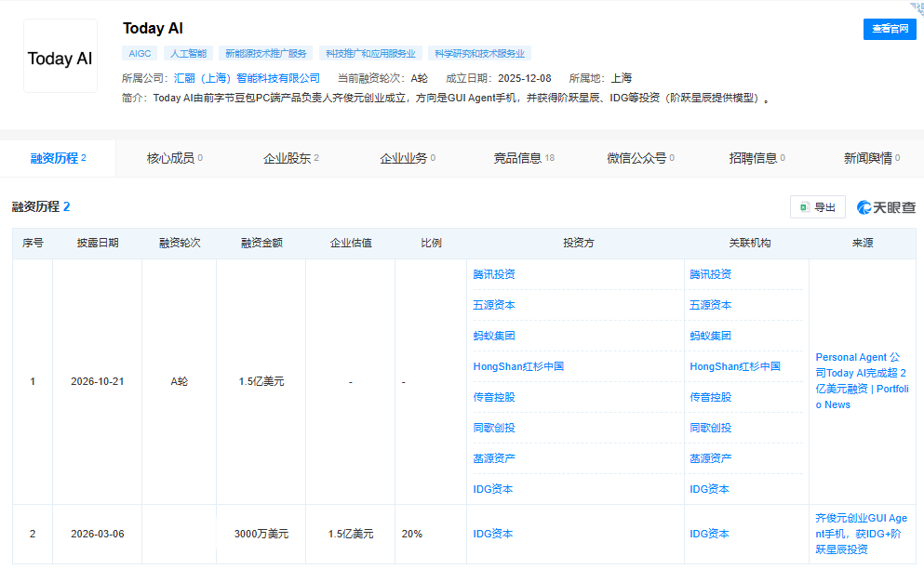Image resolution: width=924 pixels, height=569 pixels.
Task: Click the Excel icon in the export button
Action: click(804, 207)
